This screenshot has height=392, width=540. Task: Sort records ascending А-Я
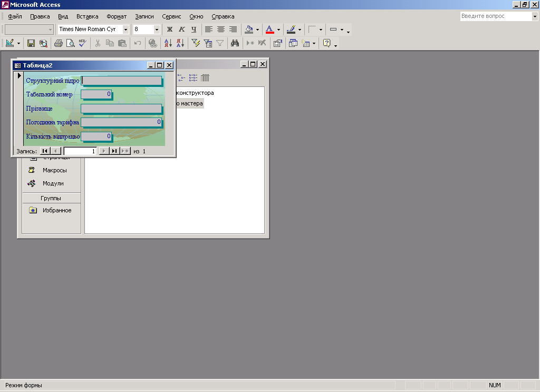(168, 43)
